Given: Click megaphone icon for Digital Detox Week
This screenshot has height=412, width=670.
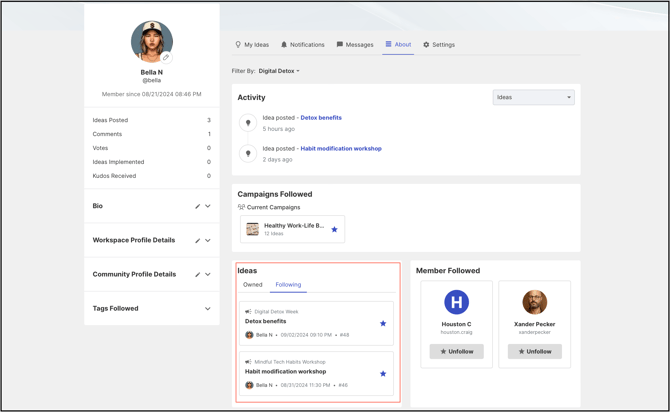Looking at the screenshot, I should 248,312.
